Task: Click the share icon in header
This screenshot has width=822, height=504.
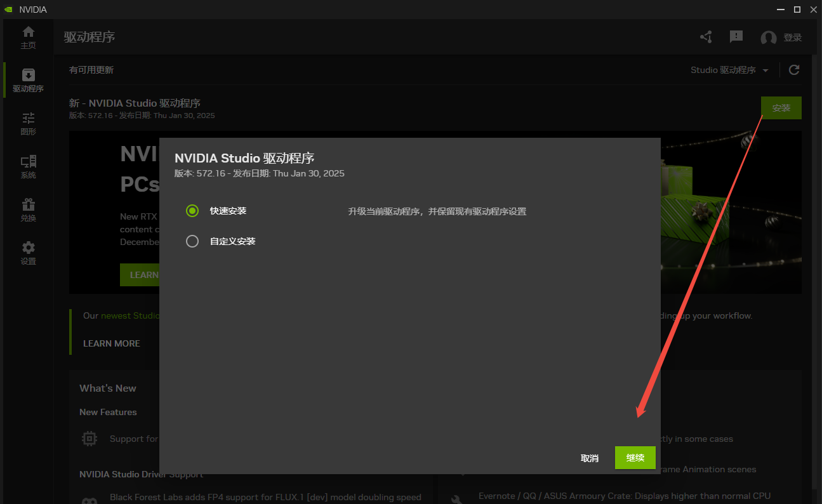Action: coord(706,37)
